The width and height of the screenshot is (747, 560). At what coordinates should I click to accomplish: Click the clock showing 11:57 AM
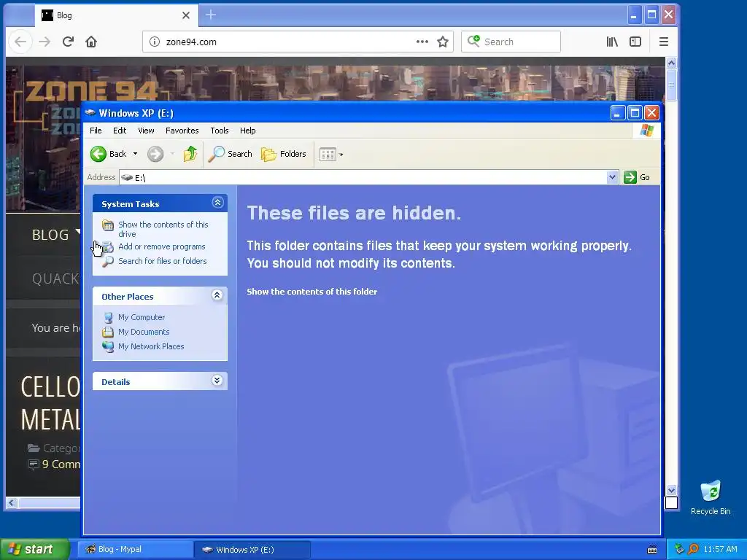tap(720, 550)
